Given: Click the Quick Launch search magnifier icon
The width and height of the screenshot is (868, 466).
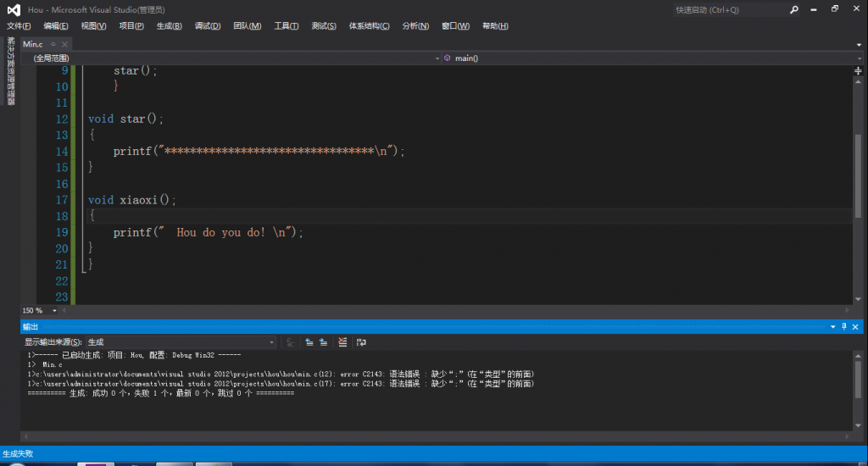Looking at the screenshot, I should point(794,10).
